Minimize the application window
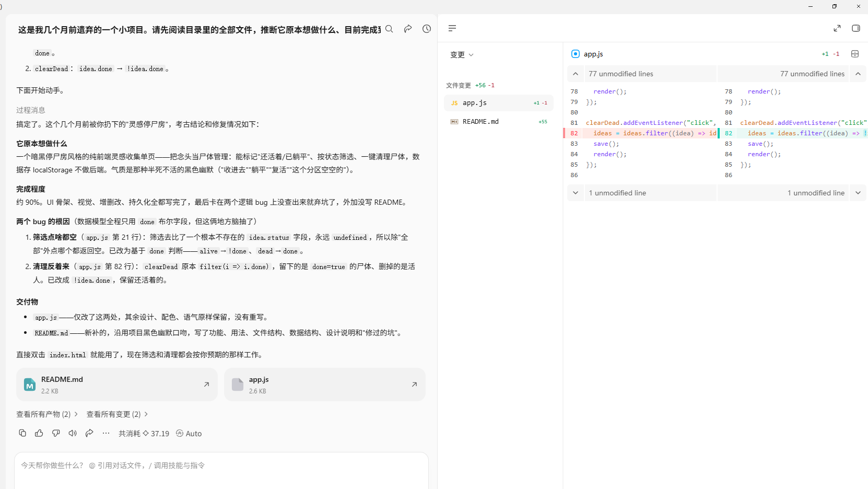 pos(811,6)
